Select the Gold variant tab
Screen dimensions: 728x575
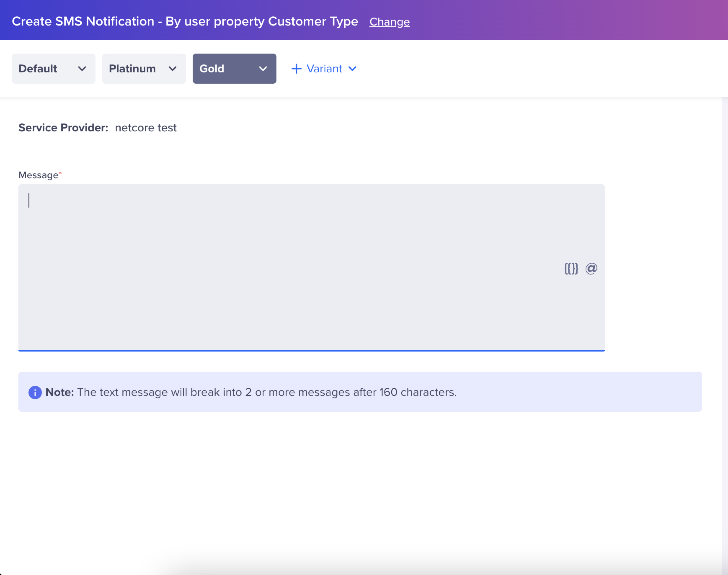[x=212, y=69]
